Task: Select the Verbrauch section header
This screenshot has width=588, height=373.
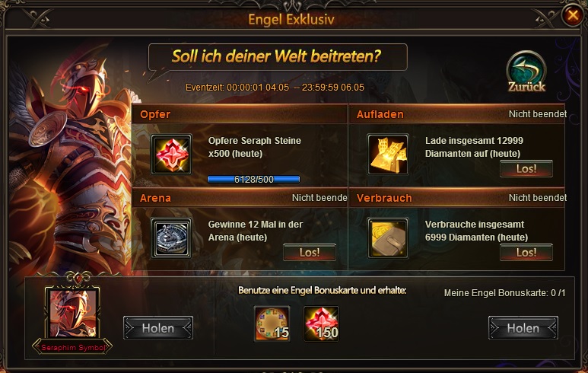Action: (457, 198)
